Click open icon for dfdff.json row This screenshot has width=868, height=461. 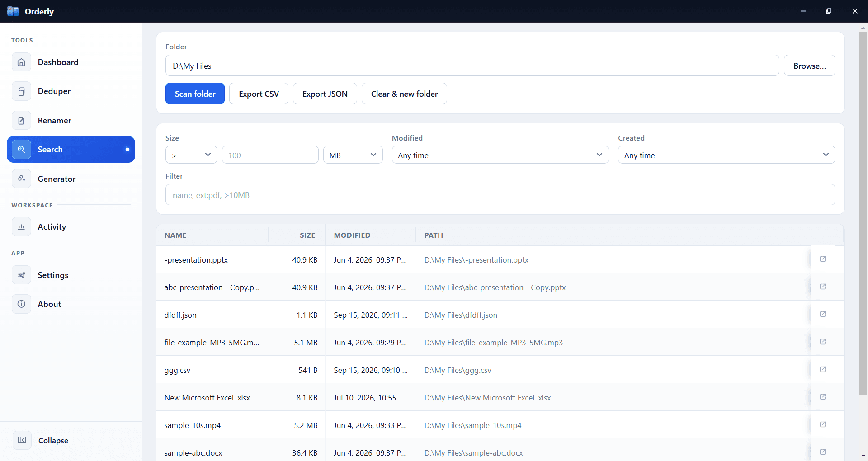point(823,314)
